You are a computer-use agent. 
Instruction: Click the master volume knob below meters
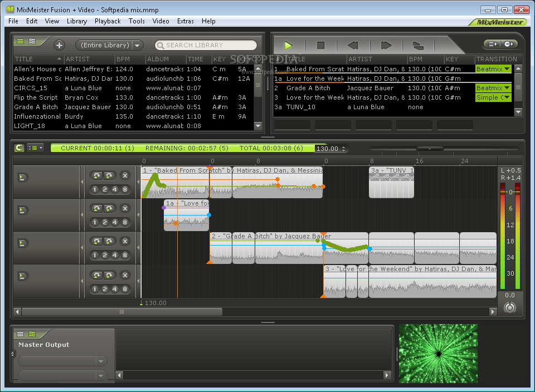tap(510, 307)
